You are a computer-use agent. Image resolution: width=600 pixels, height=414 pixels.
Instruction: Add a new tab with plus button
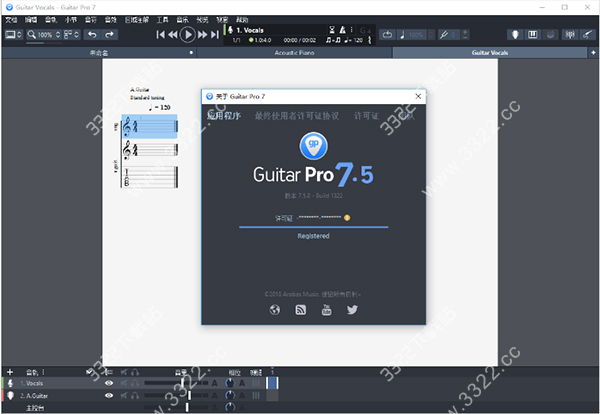593,53
